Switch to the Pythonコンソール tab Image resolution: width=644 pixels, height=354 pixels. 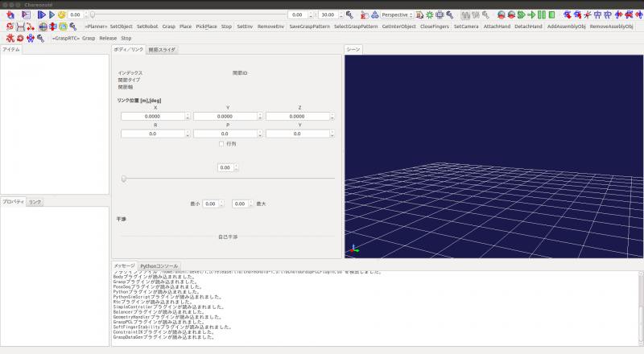point(159,265)
